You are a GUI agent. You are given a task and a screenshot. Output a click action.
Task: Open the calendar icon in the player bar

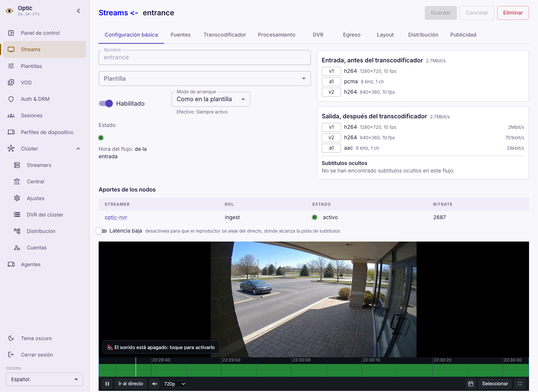click(471, 384)
